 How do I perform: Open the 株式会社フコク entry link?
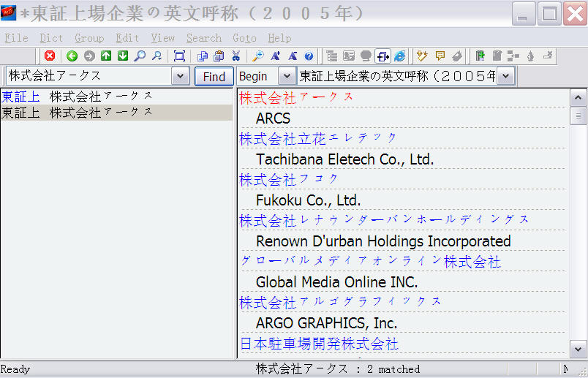pyautogui.click(x=289, y=180)
